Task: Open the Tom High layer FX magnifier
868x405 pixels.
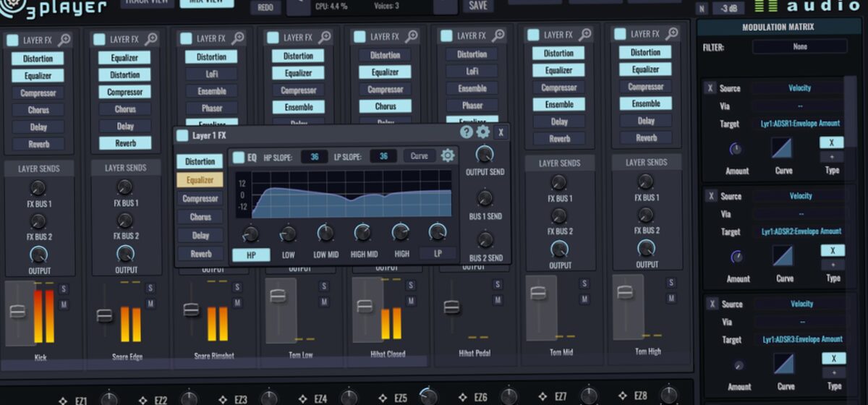Action: (673, 33)
